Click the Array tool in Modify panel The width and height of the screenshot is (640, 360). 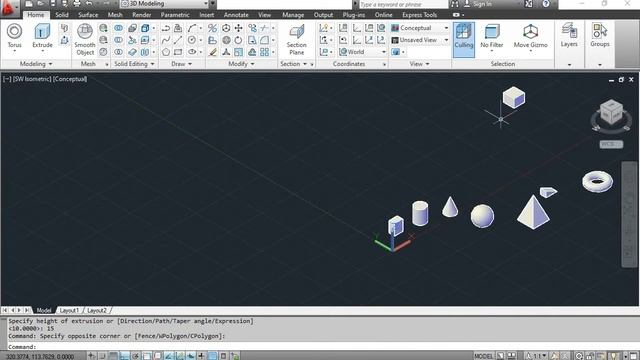264,52
